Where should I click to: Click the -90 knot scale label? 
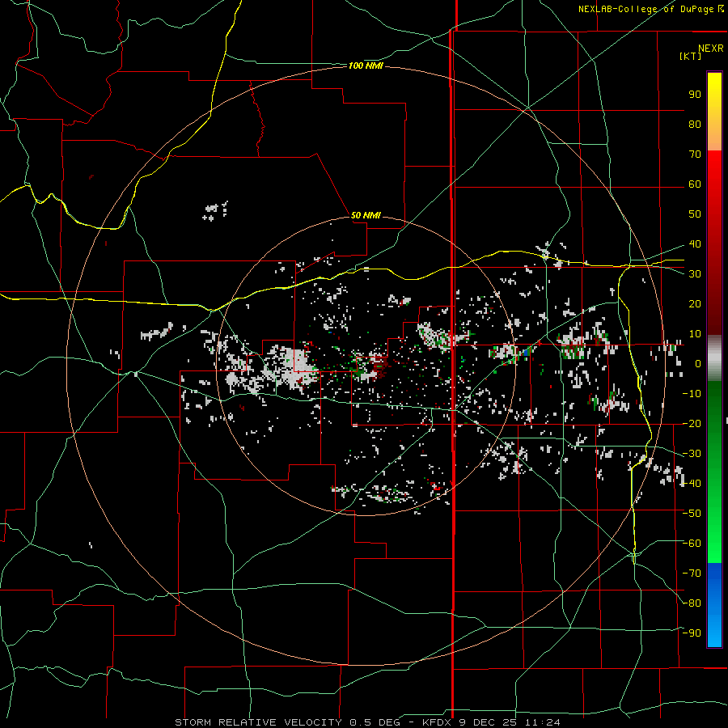(692, 633)
